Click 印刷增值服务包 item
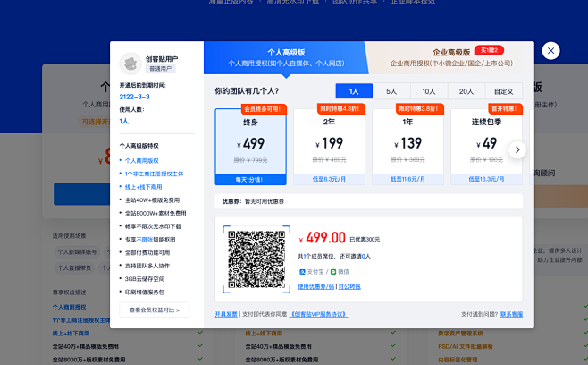This screenshot has width=588, height=365. [x=145, y=293]
